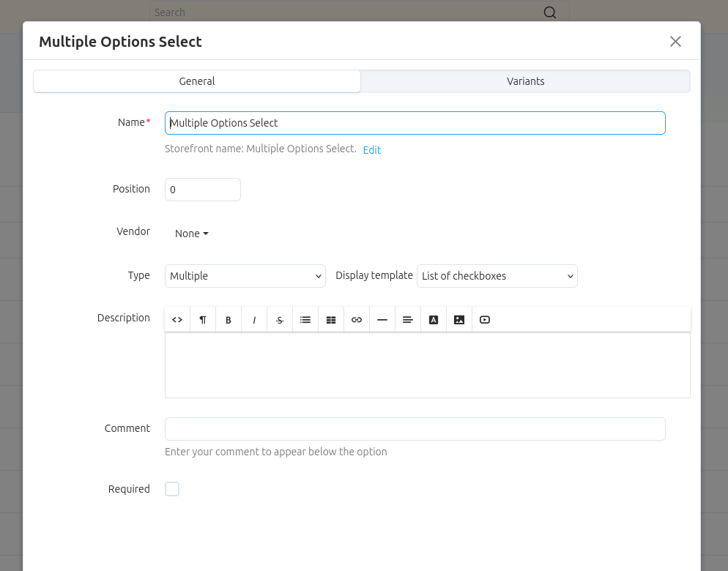This screenshot has height=571, width=728.
Task: Click inside the Description text area
Action: 428,365
